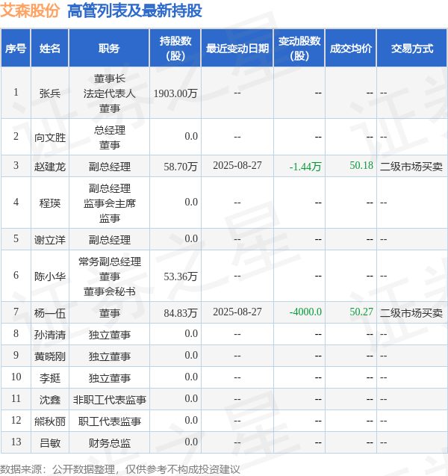Image resolution: width=448 pixels, height=476 pixels.
Task: Click the 84.83万 shareholding value
Action: [x=181, y=313]
